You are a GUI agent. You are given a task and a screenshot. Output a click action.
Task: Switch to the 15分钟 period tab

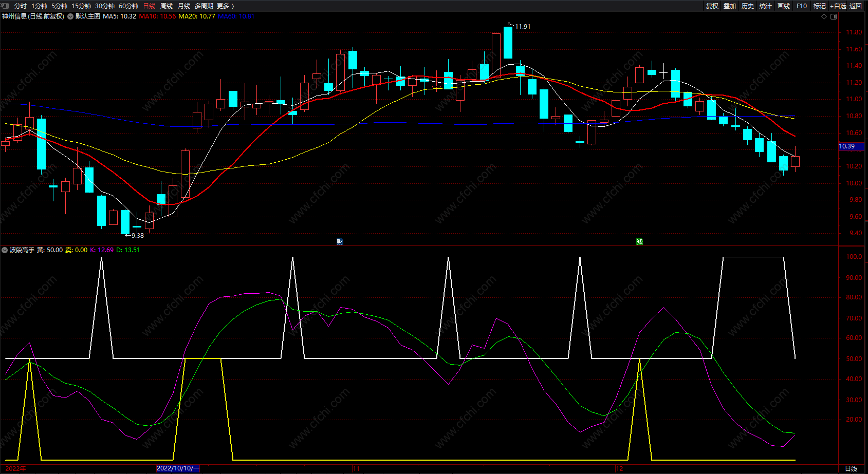pyautogui.click(x=81, y=6)
